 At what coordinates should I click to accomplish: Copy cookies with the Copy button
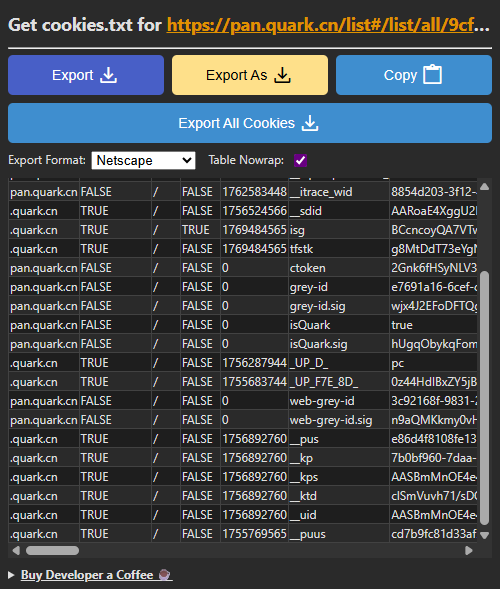(414, 75)
